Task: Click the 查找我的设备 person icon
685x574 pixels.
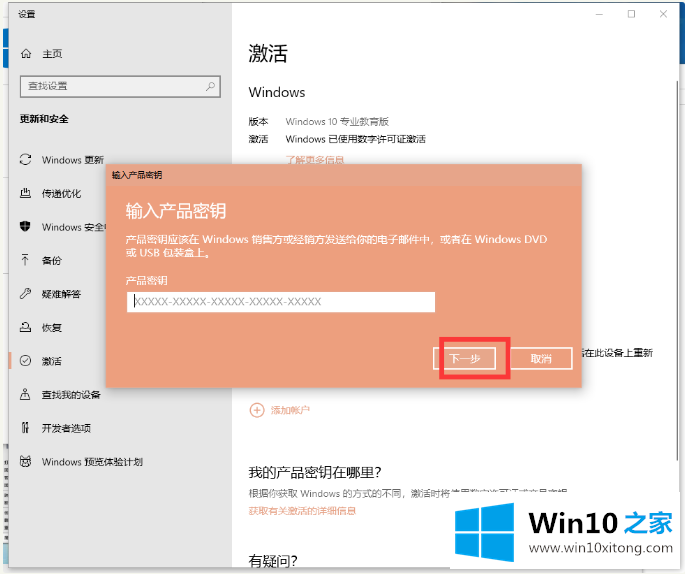Action: click(25, 394)
